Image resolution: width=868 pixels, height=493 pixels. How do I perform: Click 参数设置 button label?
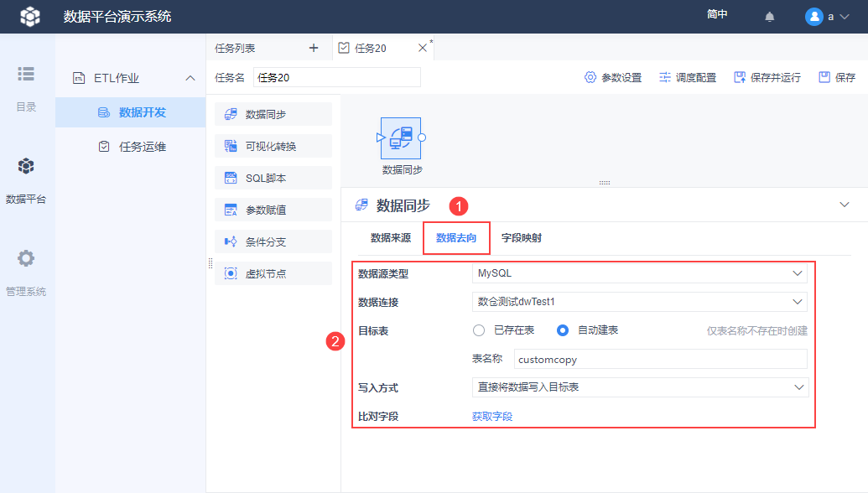pos(621,78)
